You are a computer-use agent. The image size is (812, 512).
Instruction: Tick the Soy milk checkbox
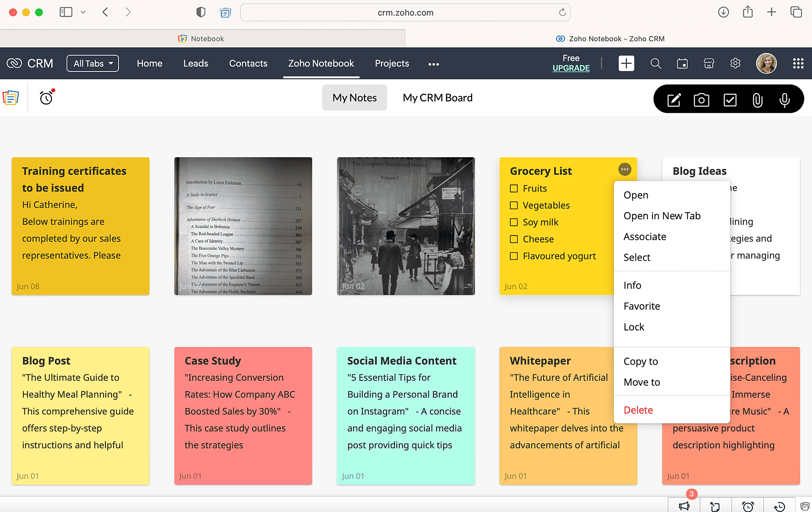514,222
